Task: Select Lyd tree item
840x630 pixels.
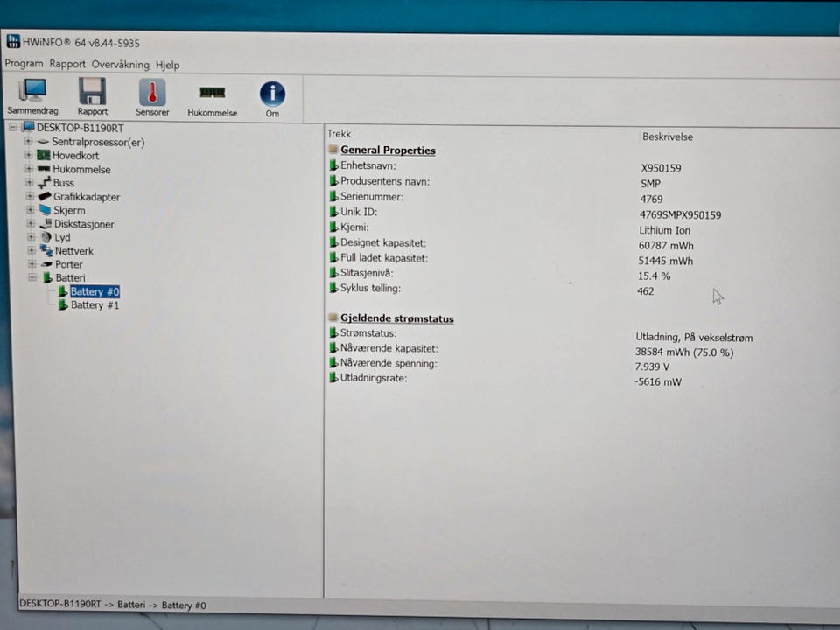Action: [62, 237]
